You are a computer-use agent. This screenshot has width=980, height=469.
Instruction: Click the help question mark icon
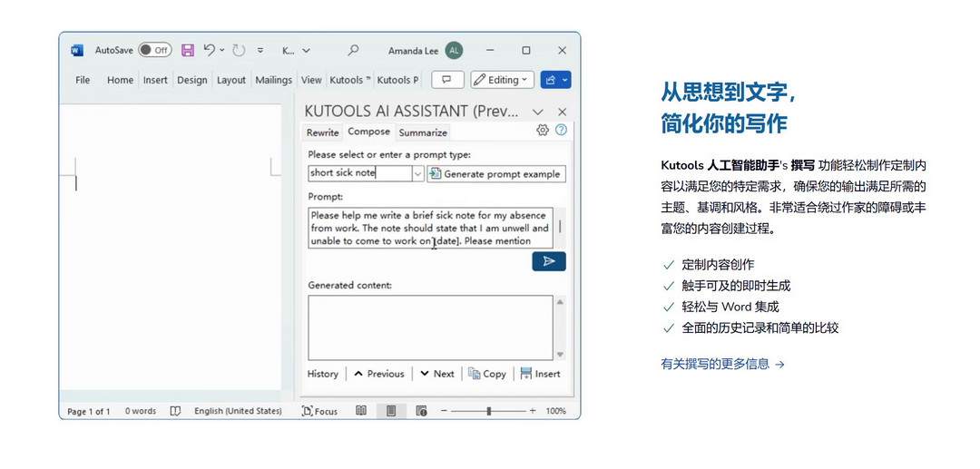[x=561, y=131]
